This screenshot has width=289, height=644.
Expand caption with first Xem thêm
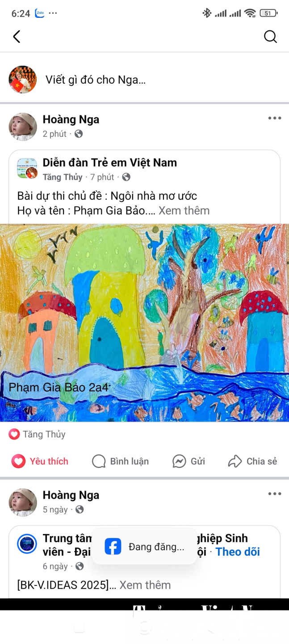point(184,210)
